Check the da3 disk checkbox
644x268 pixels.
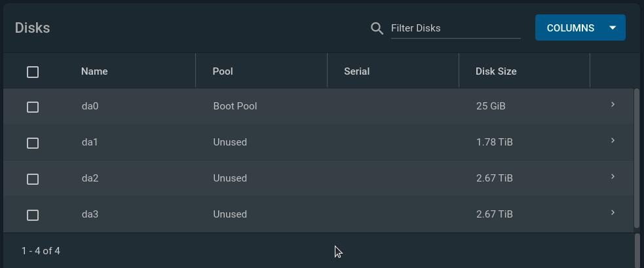click(x=33, y=215)
